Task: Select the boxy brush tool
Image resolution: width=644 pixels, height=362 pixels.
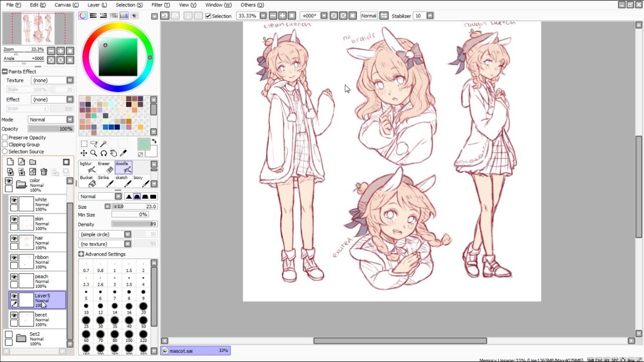Action: click(141, 181)
